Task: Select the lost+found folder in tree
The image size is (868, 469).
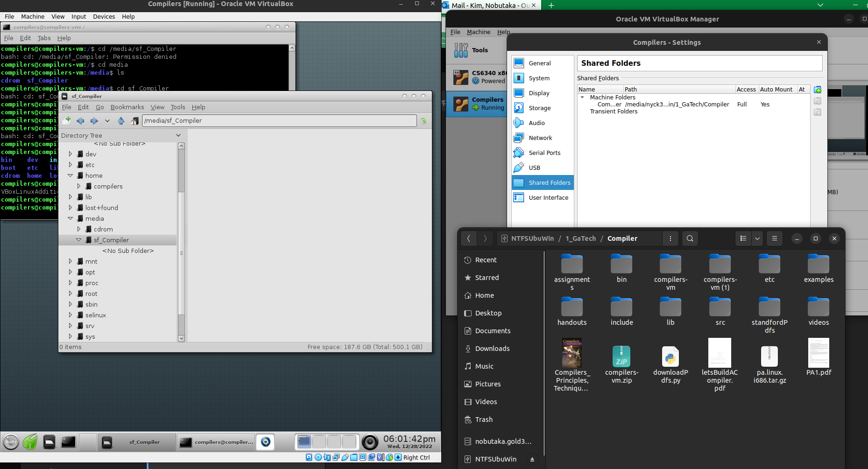Action: (101, 208)
